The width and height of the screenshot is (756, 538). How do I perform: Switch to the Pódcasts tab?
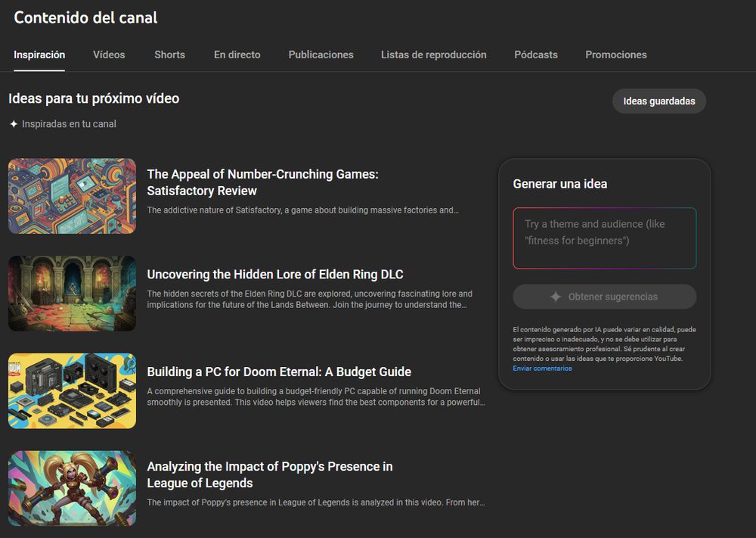click(x=536, y=54)
